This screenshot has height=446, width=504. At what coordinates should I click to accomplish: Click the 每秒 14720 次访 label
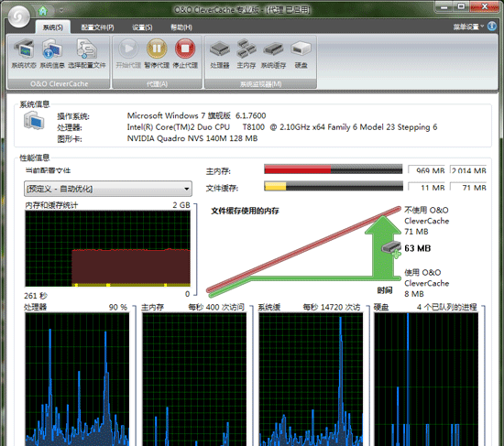coord(332,307)
